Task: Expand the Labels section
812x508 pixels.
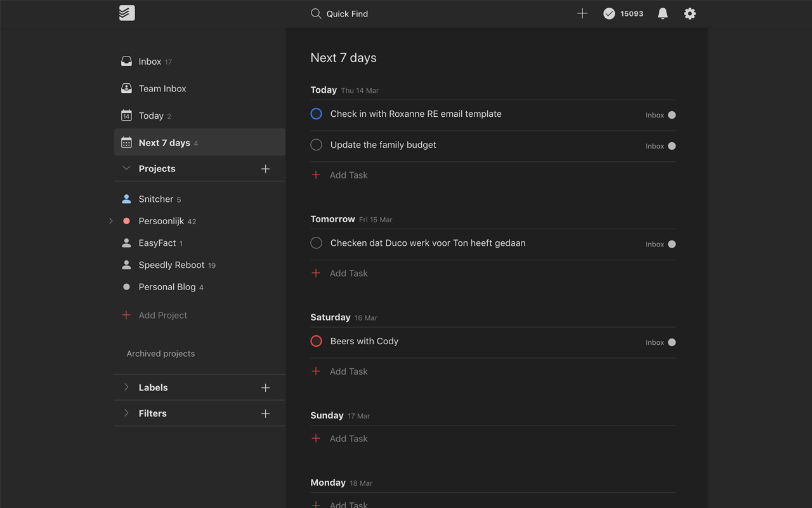Action: tap(126, 387)
